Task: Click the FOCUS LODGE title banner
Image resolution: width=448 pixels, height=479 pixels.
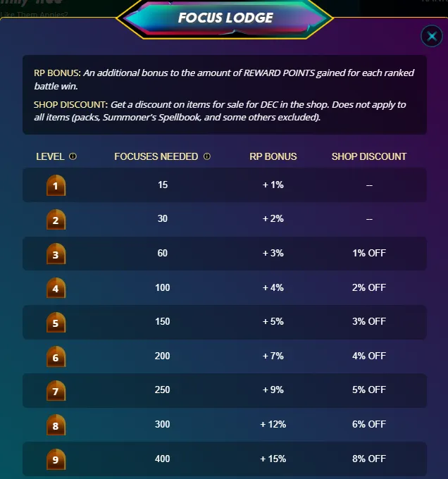Action: 225,18
